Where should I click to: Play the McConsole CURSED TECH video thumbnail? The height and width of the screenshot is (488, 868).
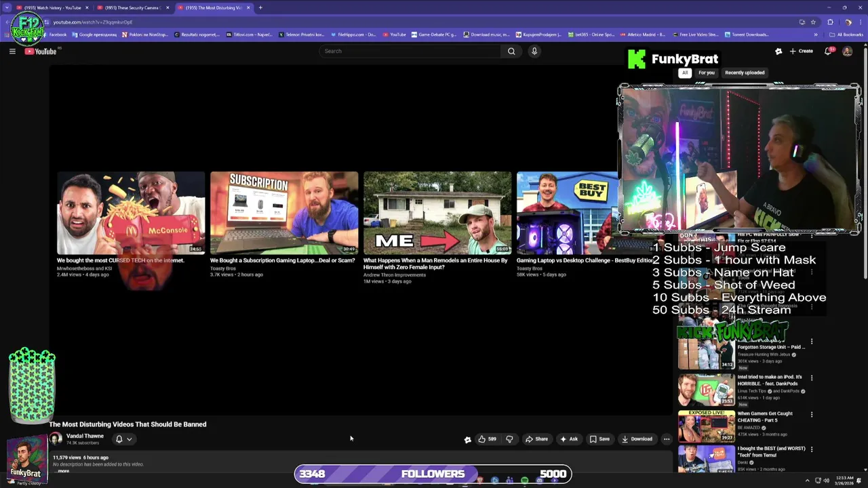pyautogui.click(x=131, y=213)
